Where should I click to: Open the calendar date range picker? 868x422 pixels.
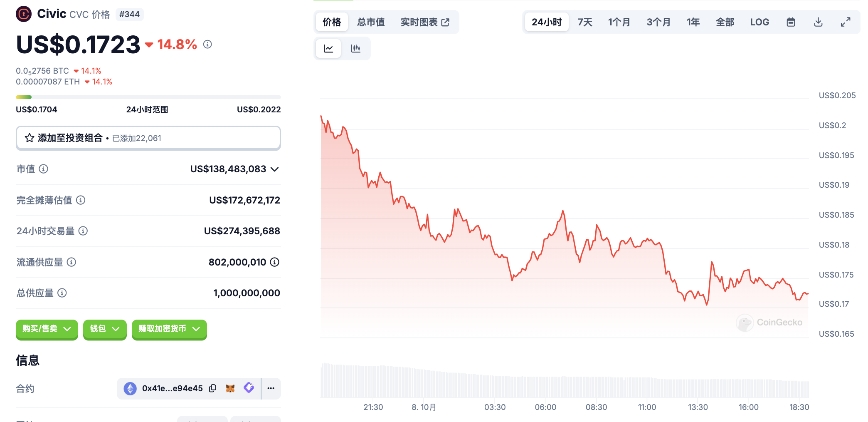pos(791,22)
